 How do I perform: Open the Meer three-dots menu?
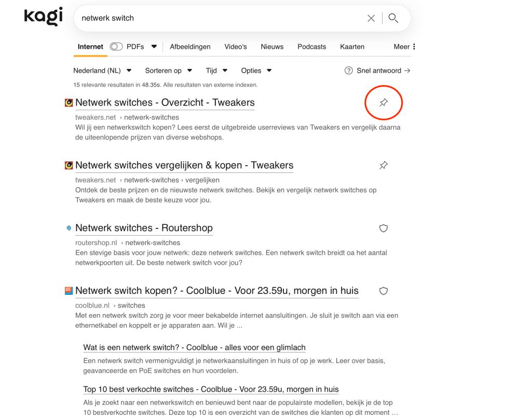(414, 47)
